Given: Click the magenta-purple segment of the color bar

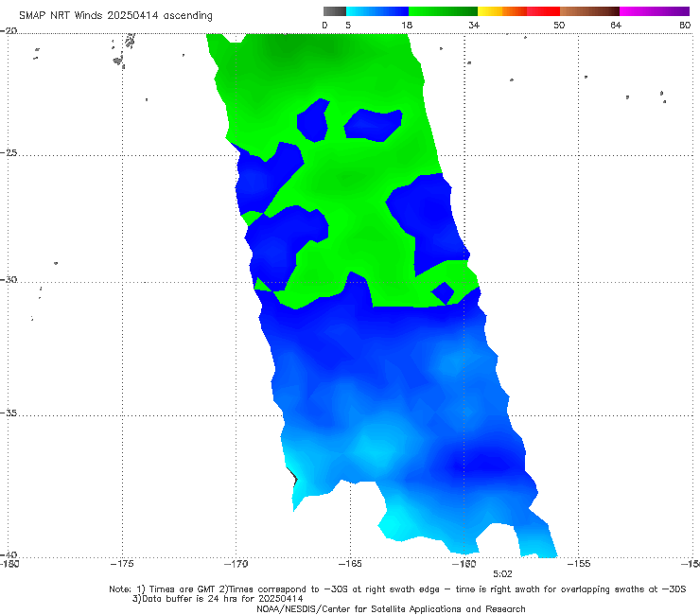Looking at the screenshot, I should [655, 11].
